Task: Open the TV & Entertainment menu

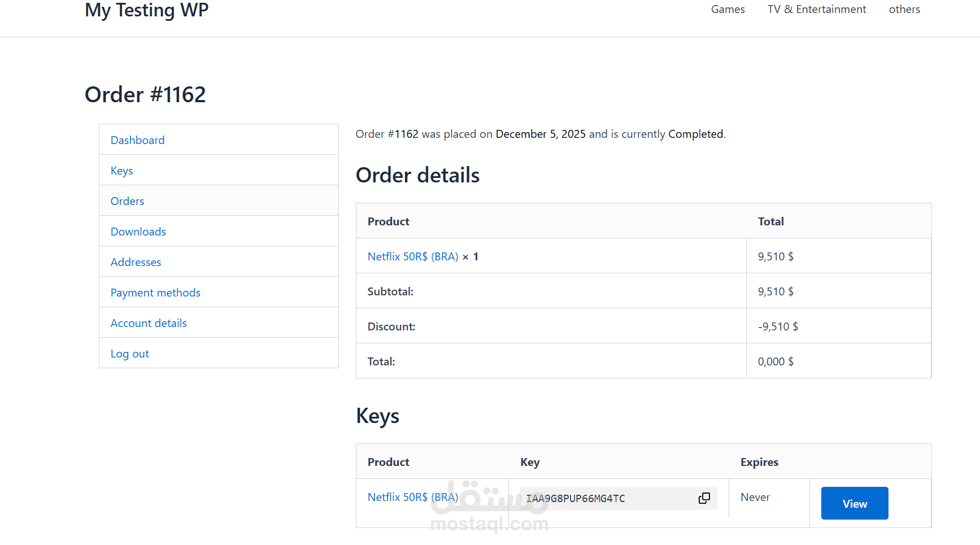Action: (x=816, y=9)
